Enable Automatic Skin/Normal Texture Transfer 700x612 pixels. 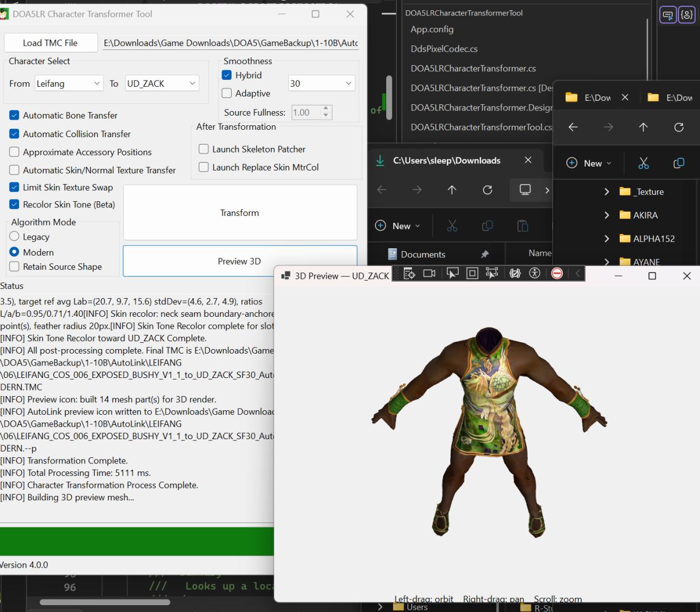(15, 170)
